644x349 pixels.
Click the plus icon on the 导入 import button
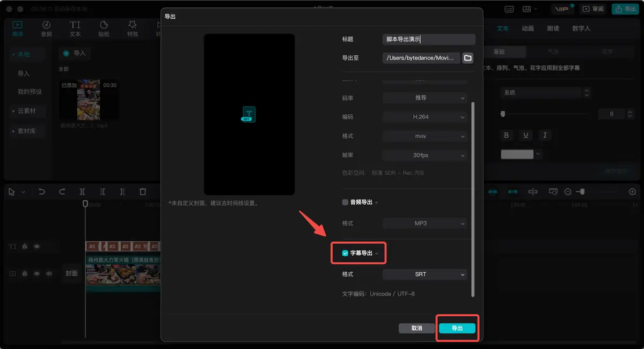[x=67, y=53]
